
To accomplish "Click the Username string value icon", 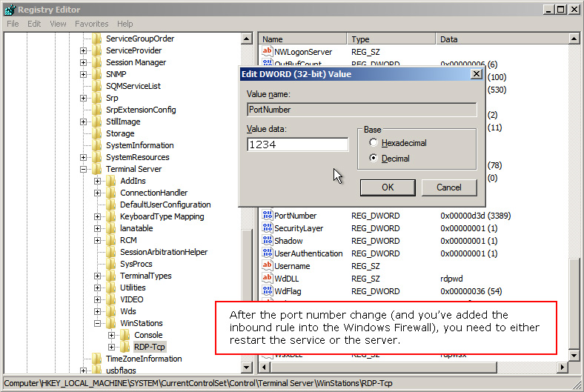I will [267, 266].
